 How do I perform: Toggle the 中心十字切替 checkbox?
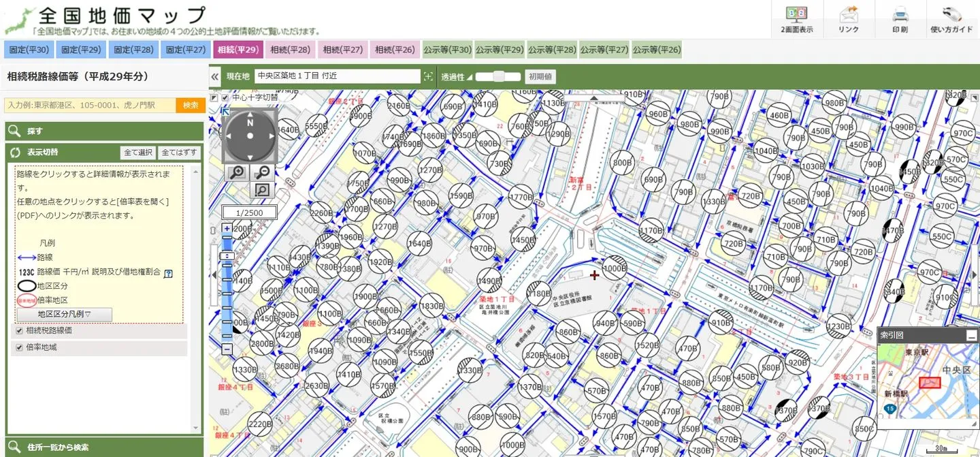point(225,98)
